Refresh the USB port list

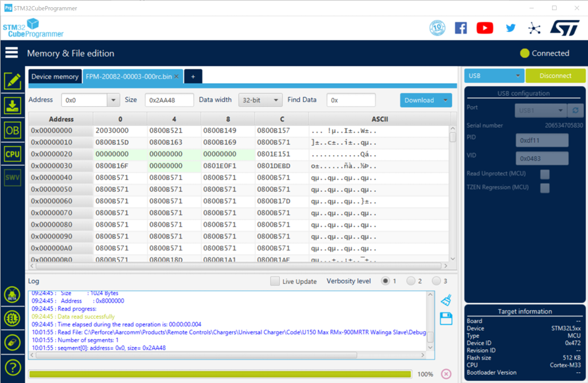(x=575, y=110)
